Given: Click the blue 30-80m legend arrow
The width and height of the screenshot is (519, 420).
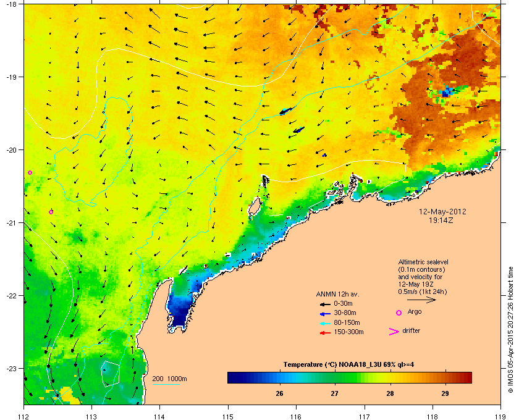Looking at the screenshot, I should [325, 314].
